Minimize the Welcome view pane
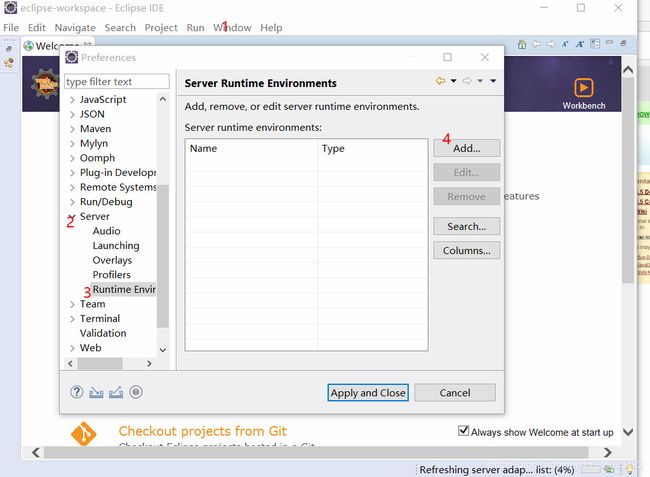The image size is (650, 477). point(609,43)
